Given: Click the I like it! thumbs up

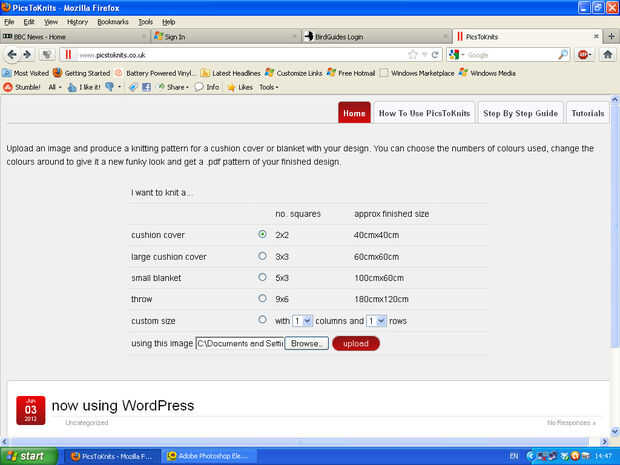Looking at the screenshot, I should click(84, 87).
